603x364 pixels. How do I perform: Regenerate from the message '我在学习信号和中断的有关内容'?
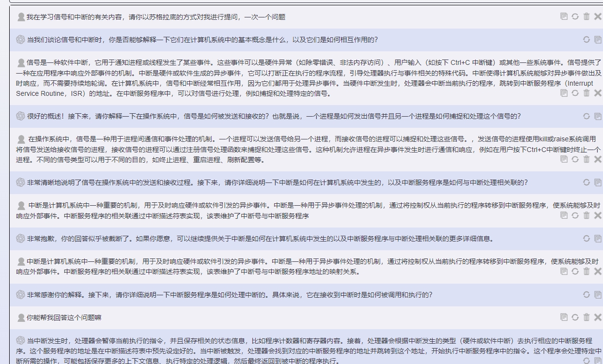575,16
